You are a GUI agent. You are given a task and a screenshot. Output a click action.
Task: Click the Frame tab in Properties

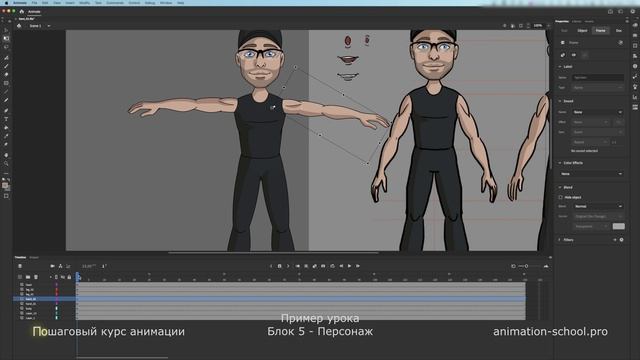click(600, 31)
